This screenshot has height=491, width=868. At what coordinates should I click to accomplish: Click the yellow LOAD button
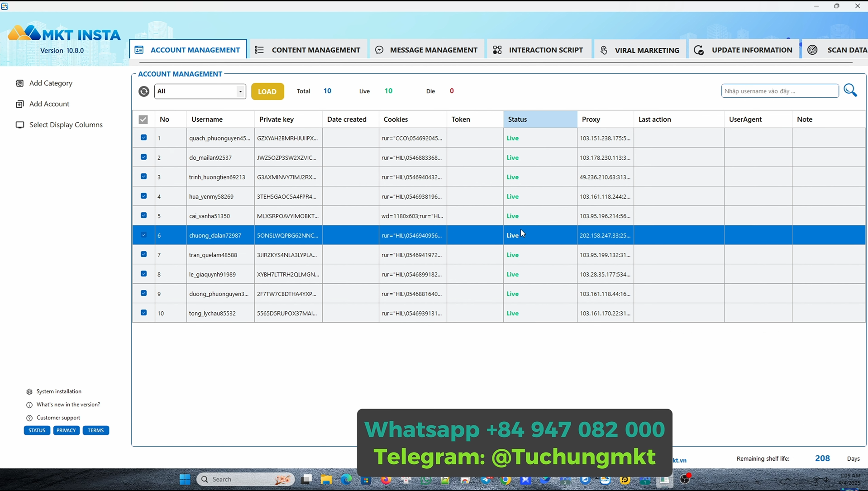(x=267, y=91)
